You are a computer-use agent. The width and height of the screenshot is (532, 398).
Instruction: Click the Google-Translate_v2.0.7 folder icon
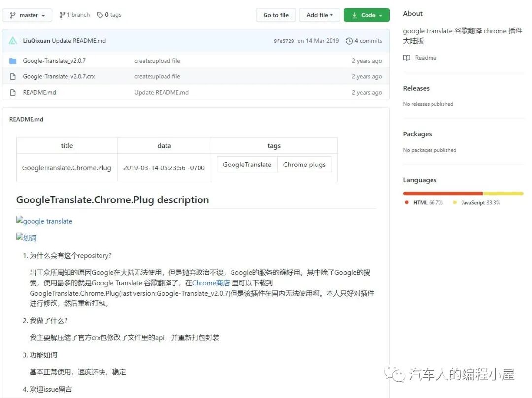pyautogui.click(x=13, y=61)
